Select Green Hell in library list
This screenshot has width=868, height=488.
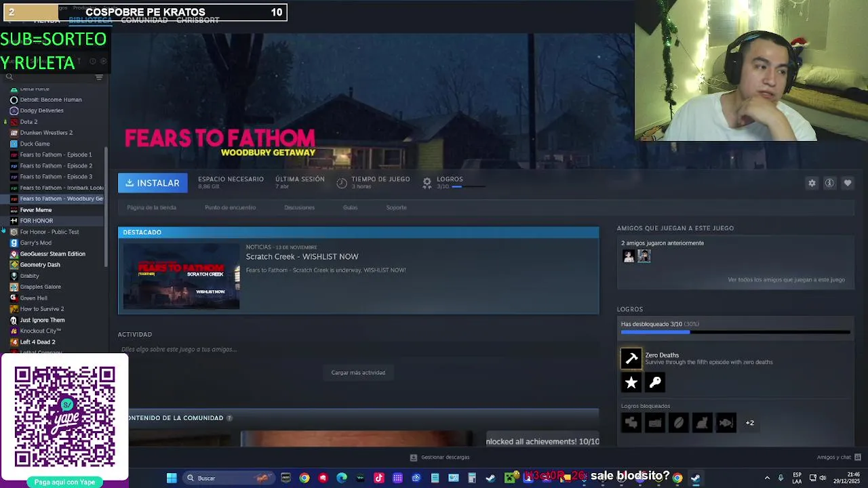34,298
